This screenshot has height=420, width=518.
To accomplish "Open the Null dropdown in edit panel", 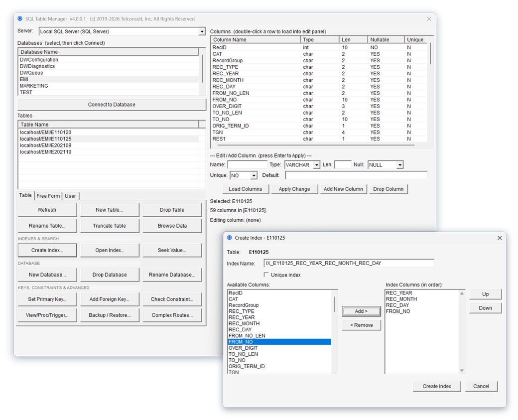I will [x=400, y=164].
